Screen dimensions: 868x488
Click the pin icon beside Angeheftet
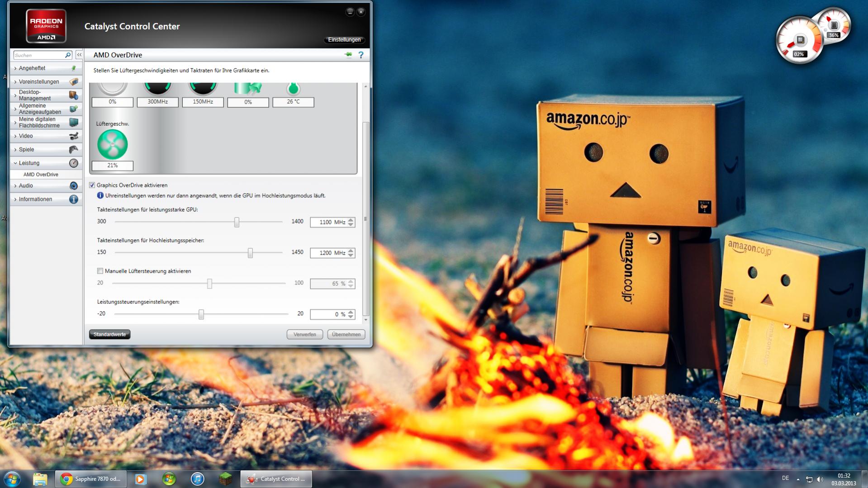point(74,68)
